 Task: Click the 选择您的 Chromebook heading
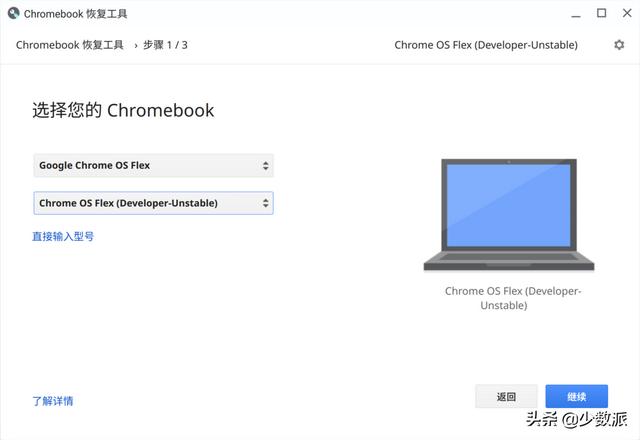pos(123,110)
